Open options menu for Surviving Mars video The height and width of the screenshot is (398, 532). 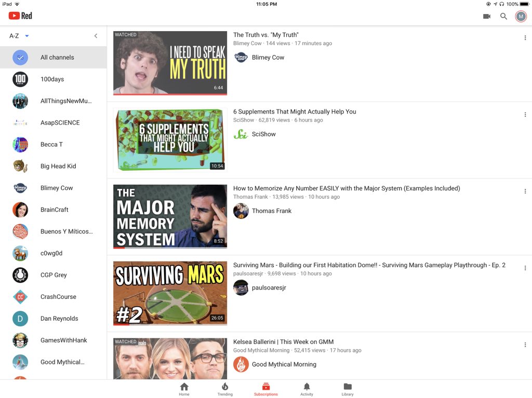tap(525, 268)
